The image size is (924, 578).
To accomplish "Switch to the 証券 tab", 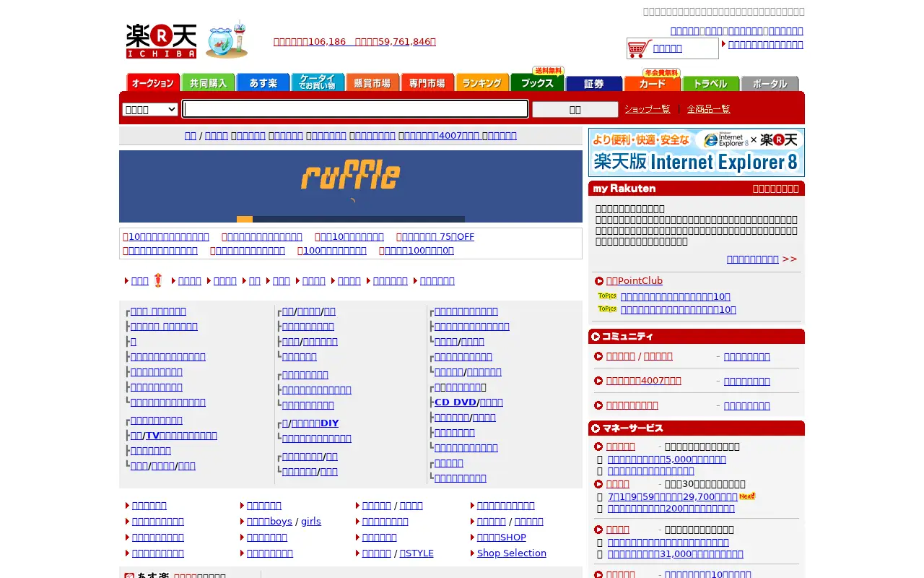I will coord(594,84).
